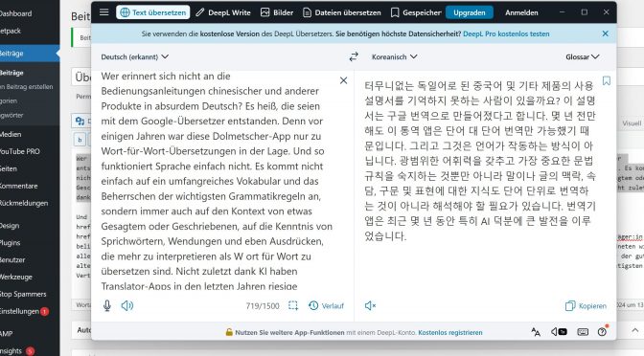
Task: Click the lock icon in footer
Action: [229, 332]
